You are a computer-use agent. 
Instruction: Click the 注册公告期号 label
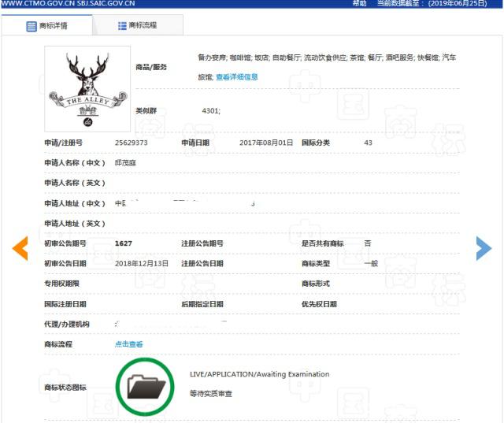point(202,243)
